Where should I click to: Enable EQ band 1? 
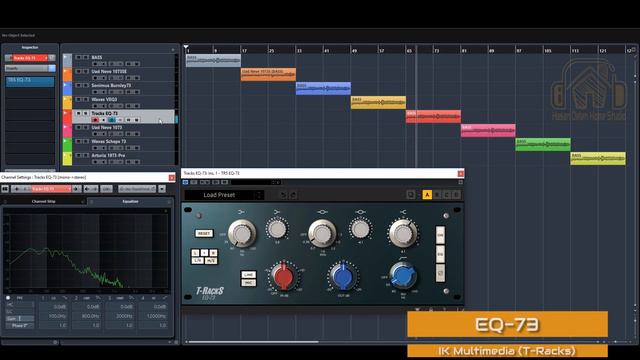43,298
